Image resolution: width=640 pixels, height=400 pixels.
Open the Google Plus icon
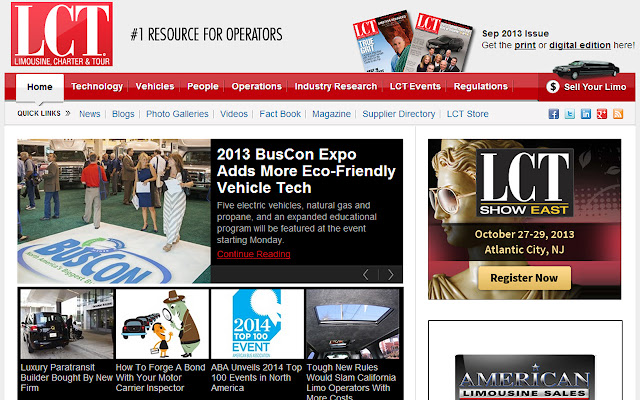(x=602, y=114)
